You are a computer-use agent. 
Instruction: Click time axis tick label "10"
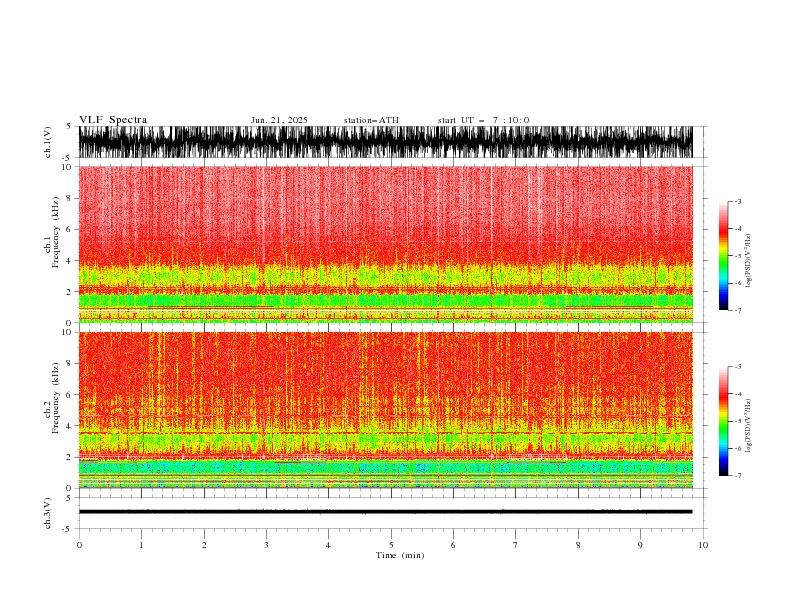(x=703, y=545)
